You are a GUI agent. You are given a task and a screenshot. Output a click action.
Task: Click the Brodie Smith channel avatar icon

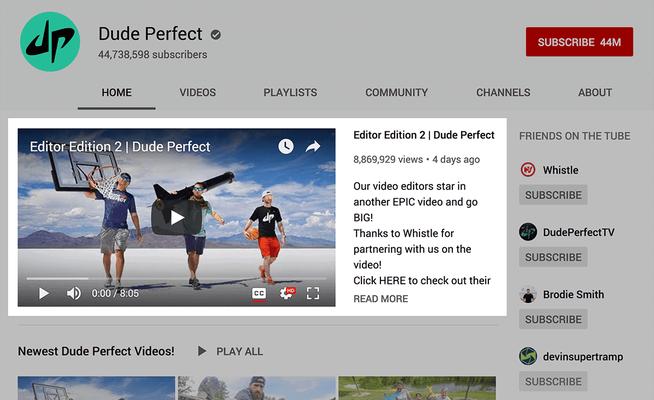point(528,294)
